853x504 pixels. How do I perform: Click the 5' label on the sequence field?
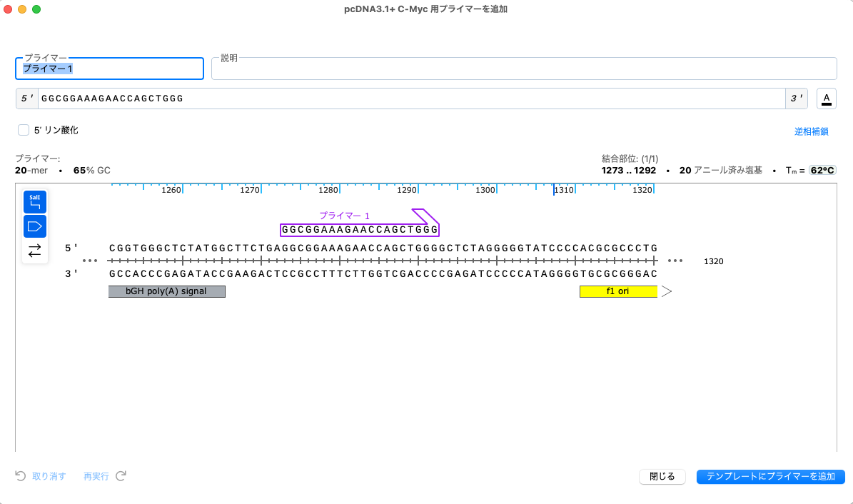click(x=26, y=99)
